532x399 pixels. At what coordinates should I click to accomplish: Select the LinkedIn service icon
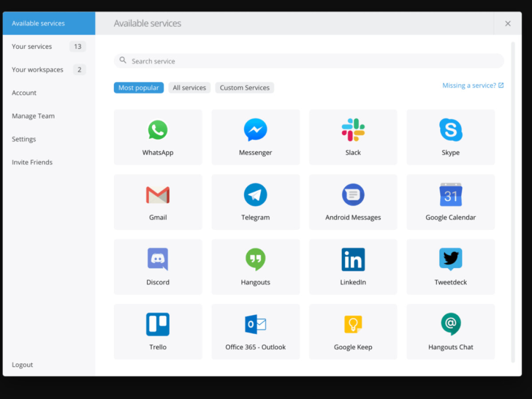(353, 260)
